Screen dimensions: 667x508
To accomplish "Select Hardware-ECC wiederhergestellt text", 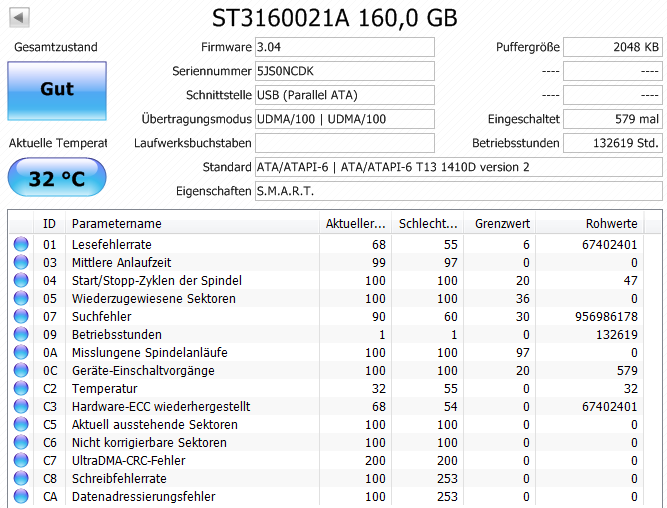I will (161, 407).
